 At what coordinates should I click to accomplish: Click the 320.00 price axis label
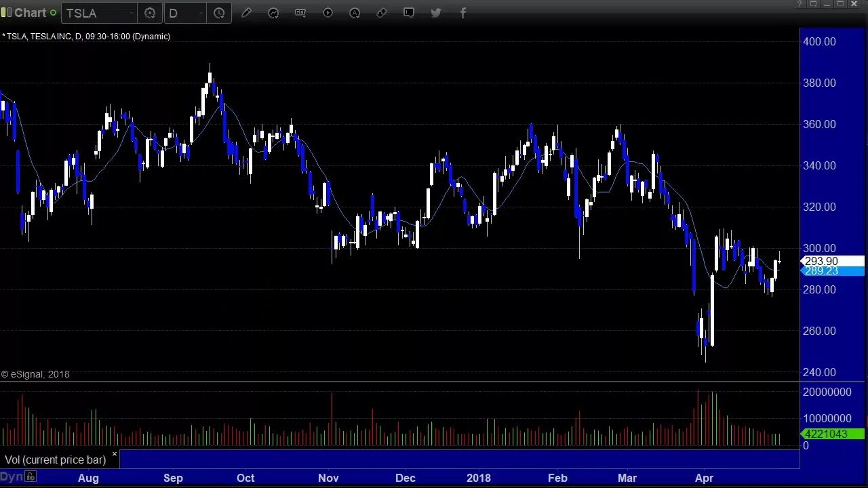tap(819, 207)
